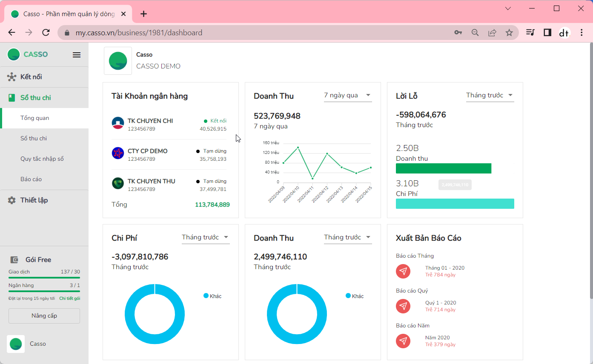
Task: Click the Năm 2020 report link
Action: [x=438, y=338]
